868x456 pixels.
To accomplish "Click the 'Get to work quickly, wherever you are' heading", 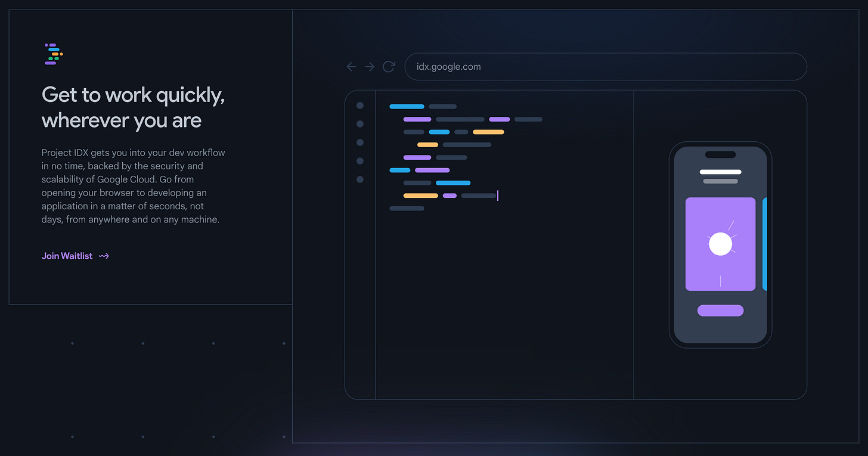I will pos(134,107).
